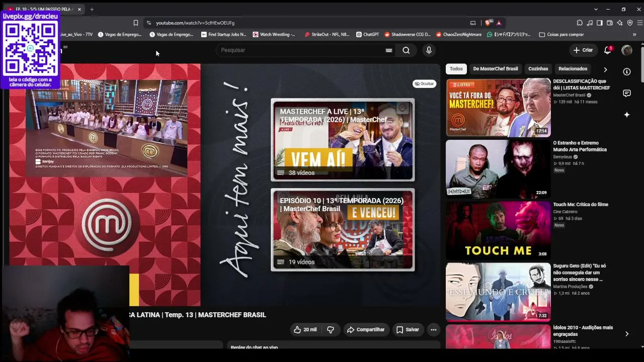Hide end-screen suggestions with Ocultar

[425, 84]
